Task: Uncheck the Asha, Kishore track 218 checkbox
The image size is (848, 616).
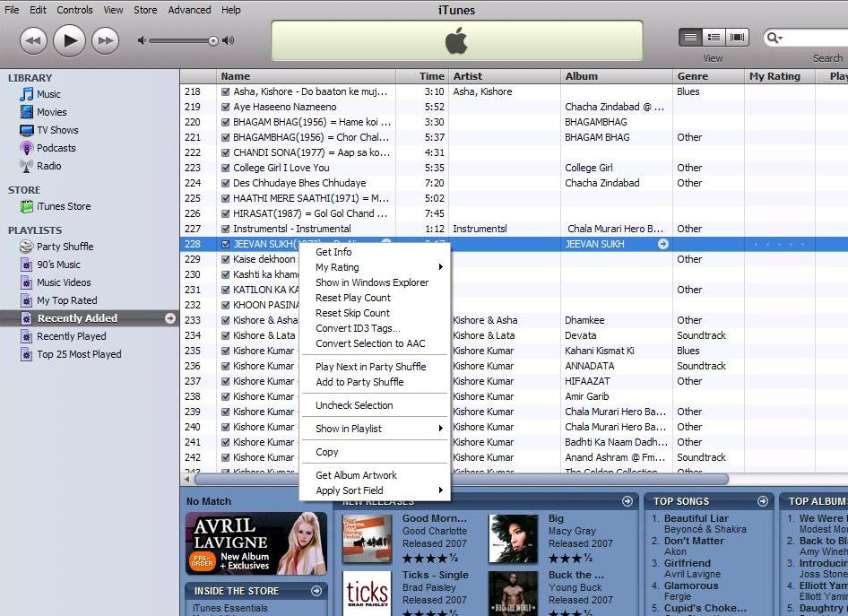Action: 226,92
